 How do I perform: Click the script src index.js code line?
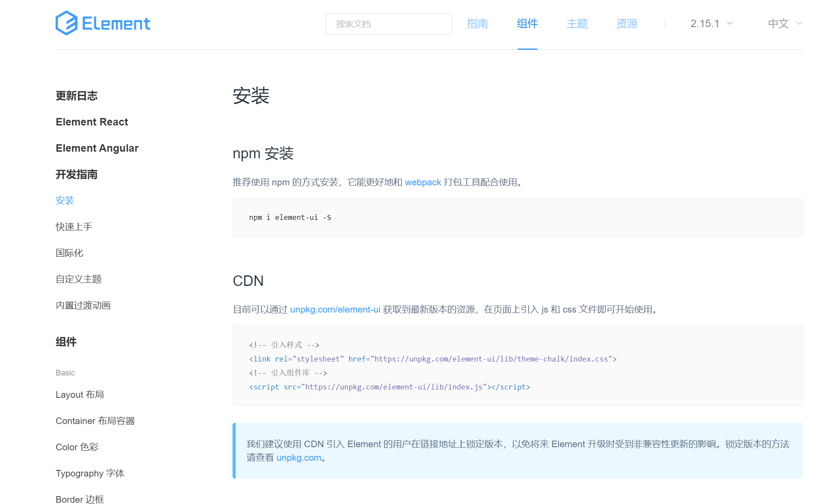[389, 387]
